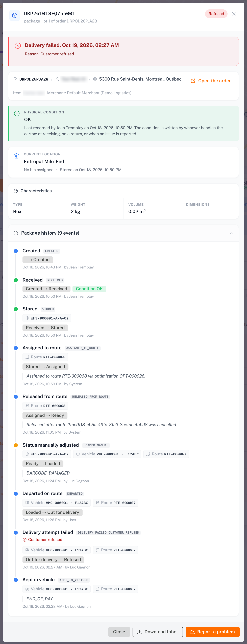Open the order via Open the order link
This screenshot has width=247, height=644.
coord(211,81)
